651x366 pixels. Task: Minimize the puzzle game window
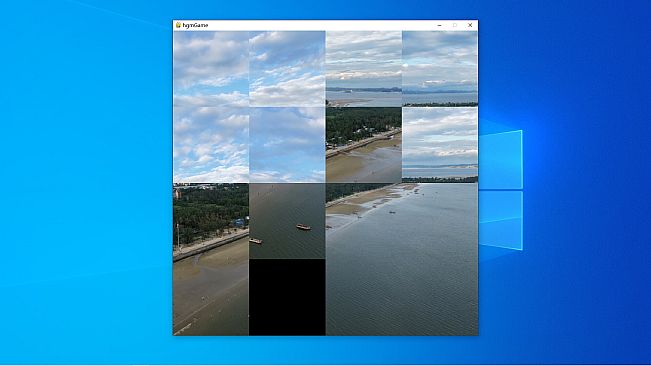pyautogui.click(x=439, y=25)
